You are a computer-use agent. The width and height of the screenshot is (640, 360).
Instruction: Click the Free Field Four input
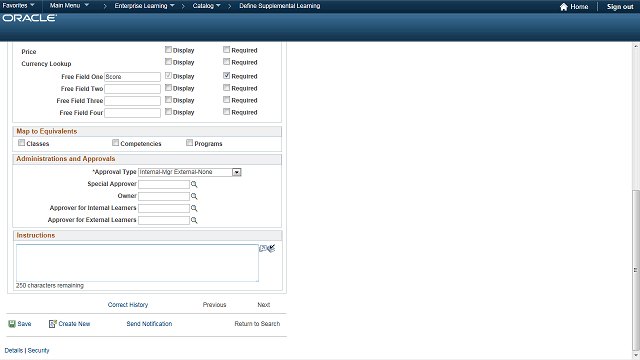click(x=132, y=113)
